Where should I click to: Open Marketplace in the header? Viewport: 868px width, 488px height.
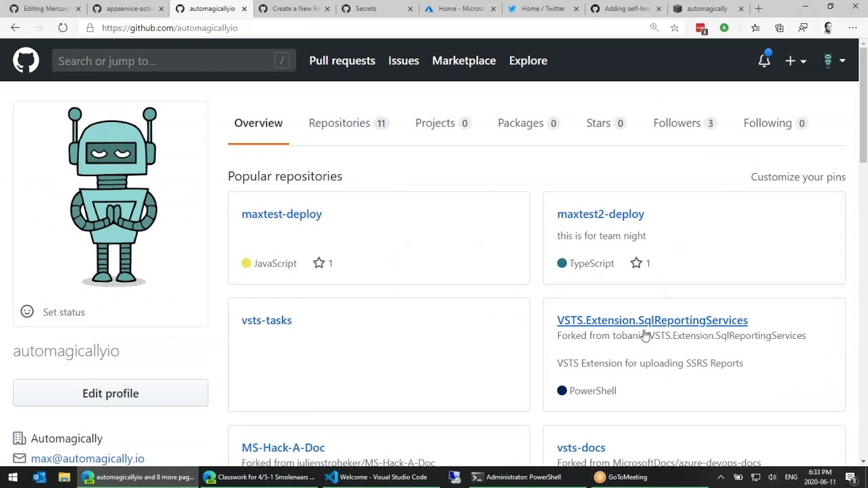[x=464, y=61]
